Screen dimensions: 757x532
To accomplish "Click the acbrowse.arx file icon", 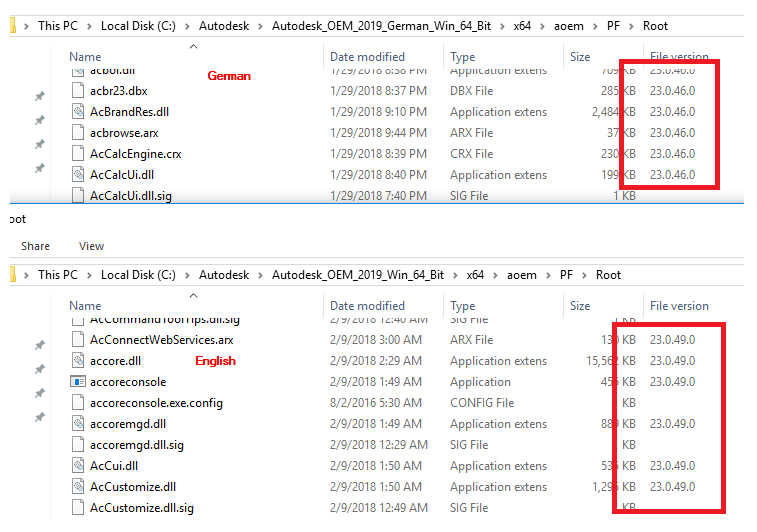I will click(x=78, y=132).
